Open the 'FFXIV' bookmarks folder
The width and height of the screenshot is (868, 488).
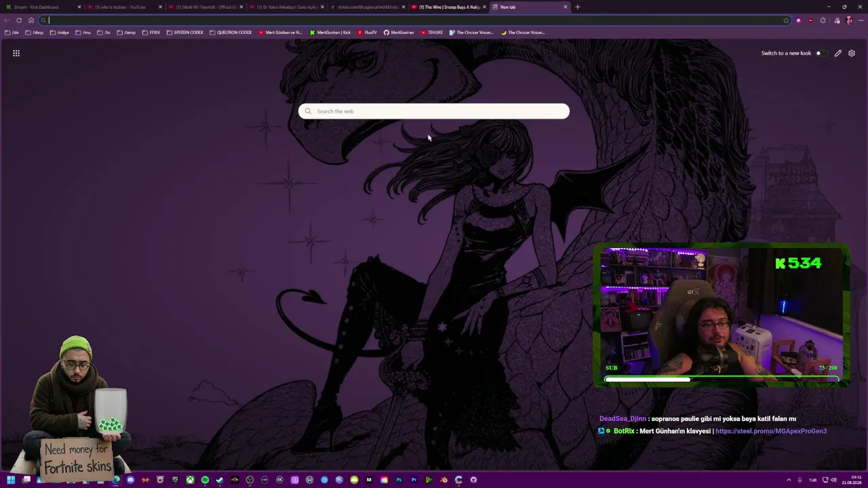[x=151, y=33]
